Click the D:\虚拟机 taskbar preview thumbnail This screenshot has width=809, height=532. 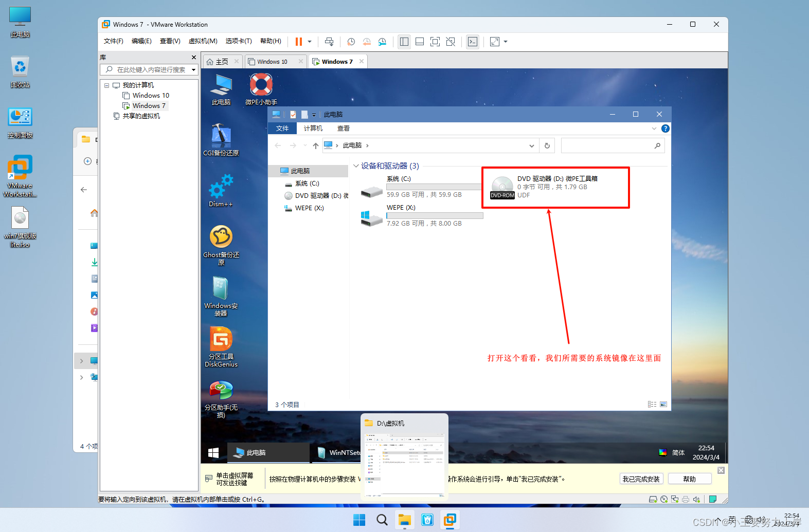click(x=405, y=457)
